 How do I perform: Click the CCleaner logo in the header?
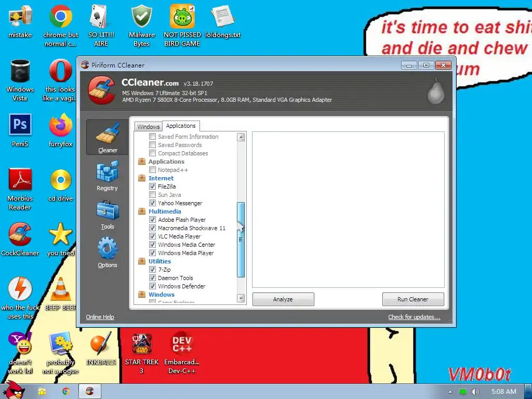click(x=101, y=90)
